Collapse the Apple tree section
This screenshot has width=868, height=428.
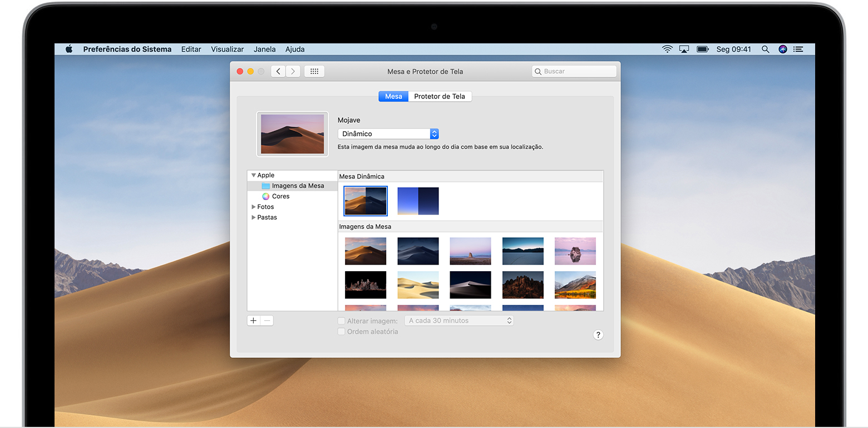coord(254,175)
